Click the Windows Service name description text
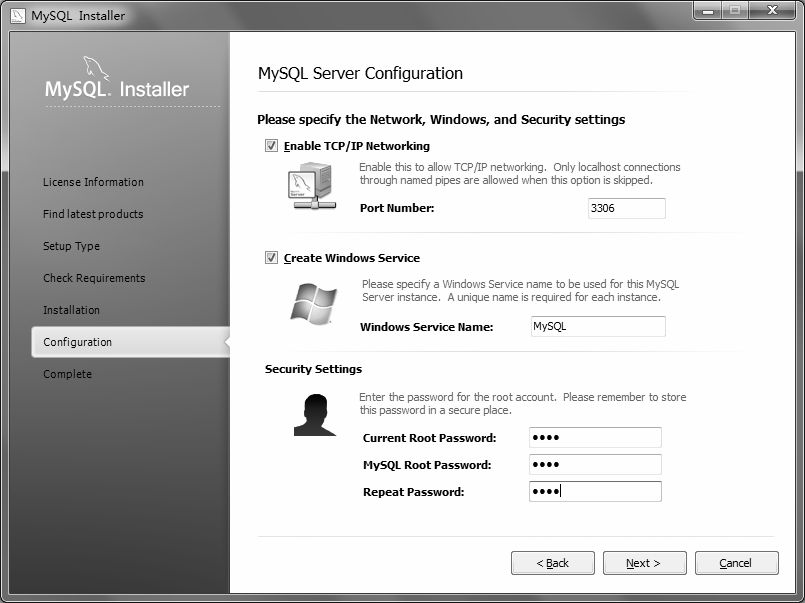This screenshot has height=603, width=805. [520, 290]
